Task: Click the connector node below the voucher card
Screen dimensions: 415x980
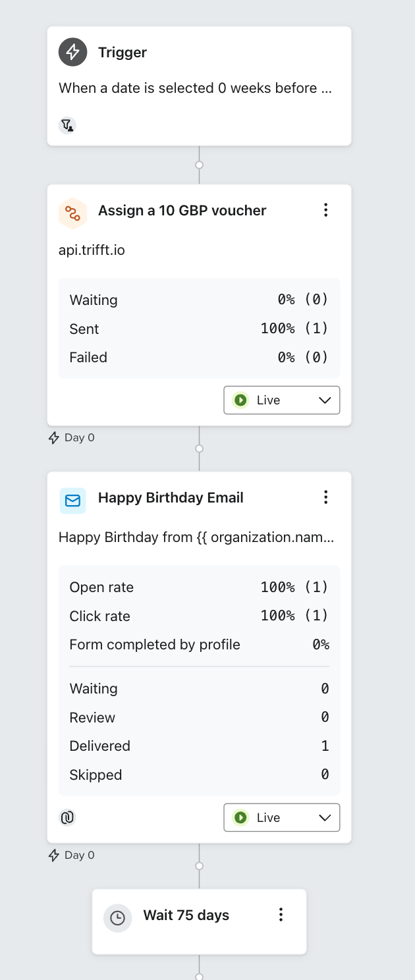Action: click(x=199, y=449)
